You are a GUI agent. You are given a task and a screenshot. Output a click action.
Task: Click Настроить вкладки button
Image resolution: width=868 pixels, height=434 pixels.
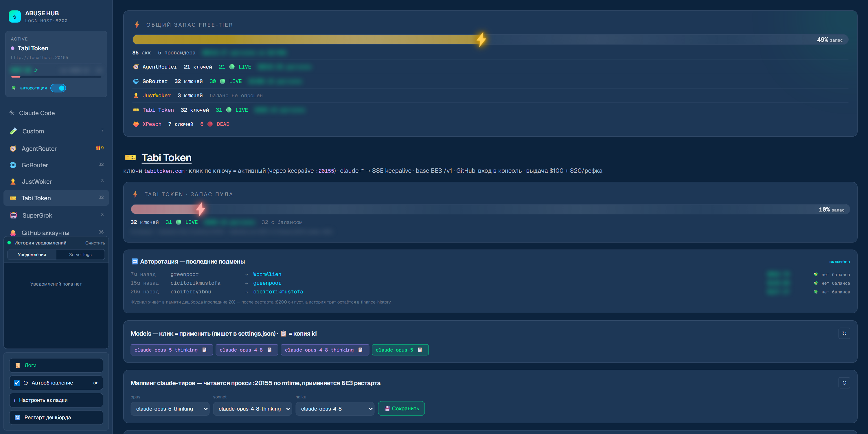tap(56, 400)
